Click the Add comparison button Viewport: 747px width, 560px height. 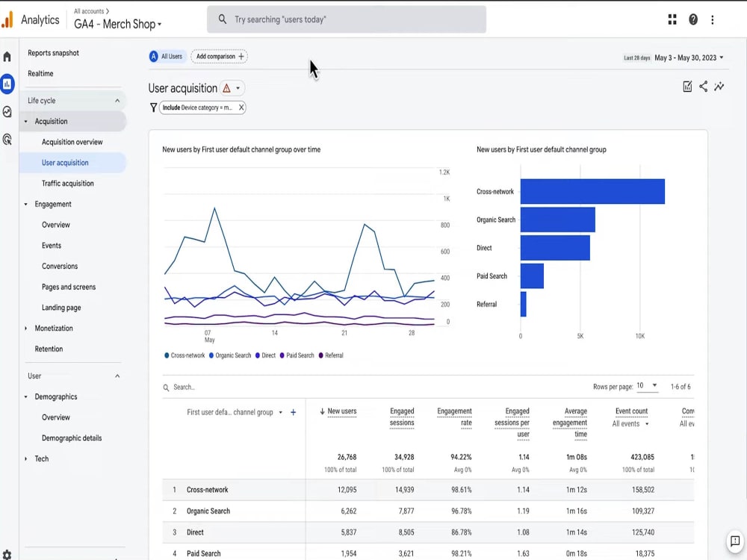pos(219,56)
